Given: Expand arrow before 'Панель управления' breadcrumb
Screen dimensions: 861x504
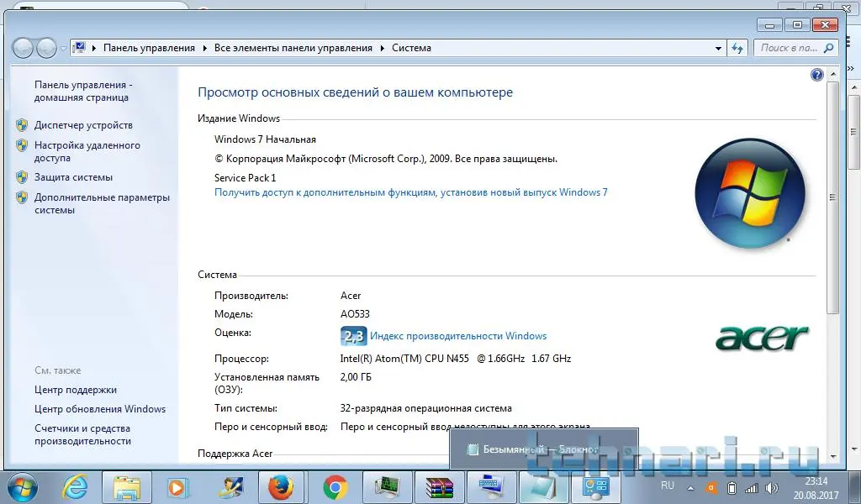Looking at the screenshot, I should point(94,48).
